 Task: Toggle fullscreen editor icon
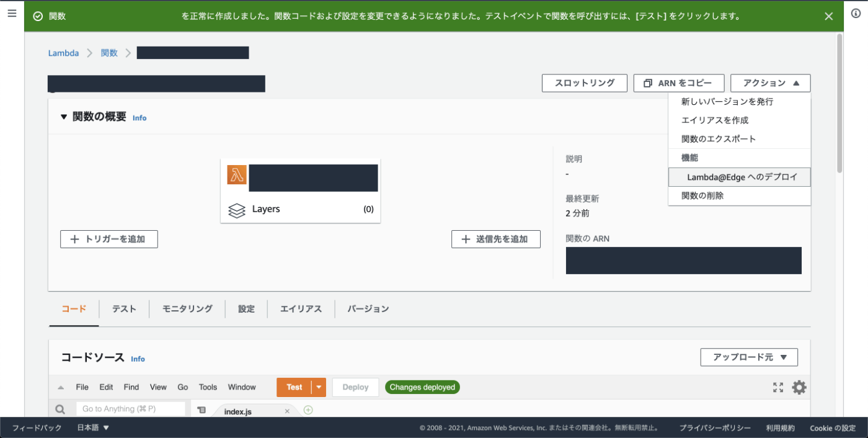point(778,388)
